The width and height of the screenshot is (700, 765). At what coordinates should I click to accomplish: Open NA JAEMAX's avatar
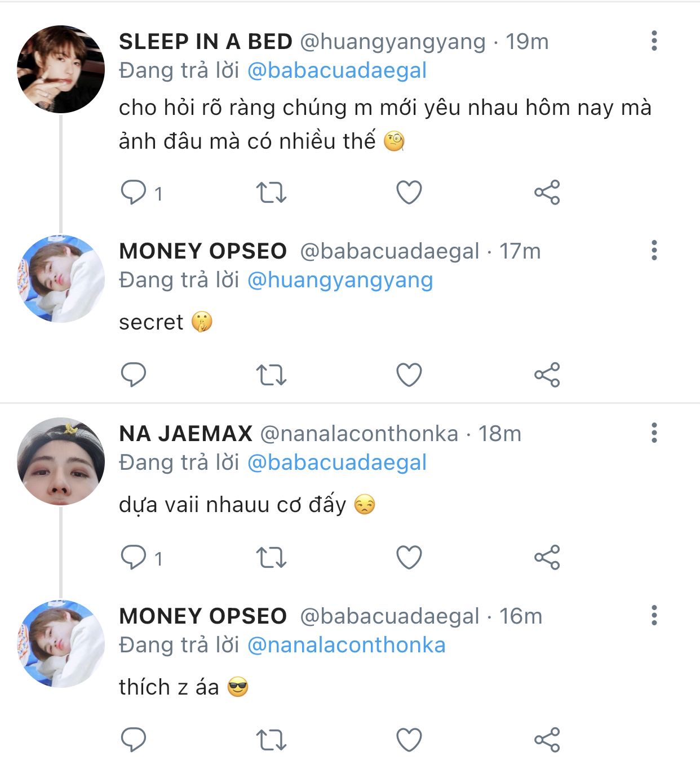coord(61,461)
